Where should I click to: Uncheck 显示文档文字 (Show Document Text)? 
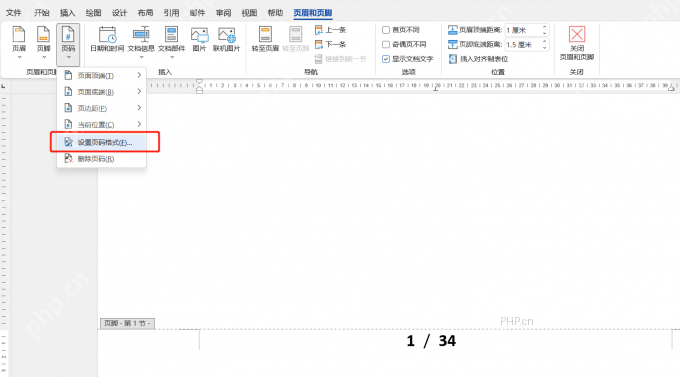(386, 59)
